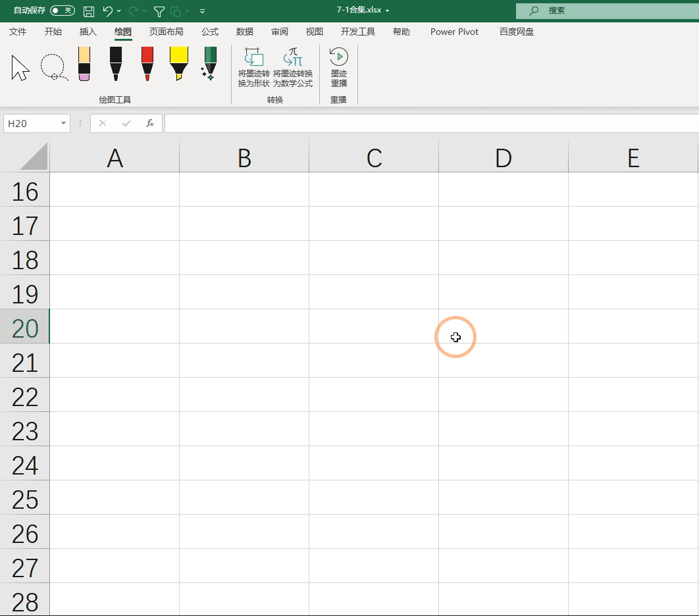This screenshot has height=616, width=699.
Task: Open the 7-1合集.xlsx file name dropdown
Action: (388, 11)
